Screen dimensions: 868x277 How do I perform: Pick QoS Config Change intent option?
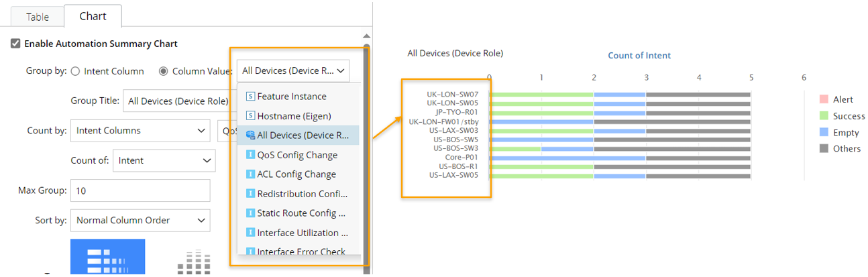(x=297, y=155)
